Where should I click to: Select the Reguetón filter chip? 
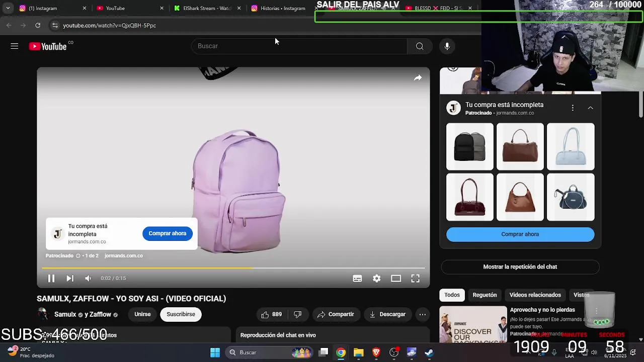pos(485,295)
